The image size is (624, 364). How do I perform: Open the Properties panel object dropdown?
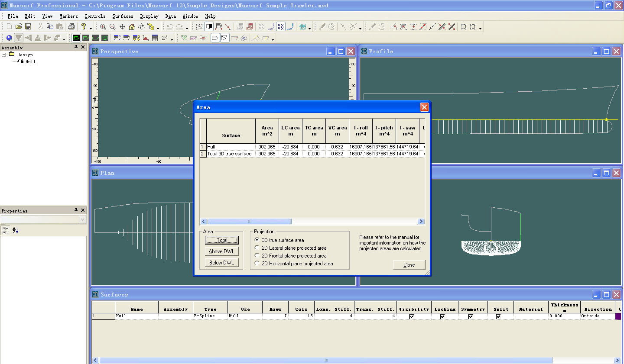(x=83, y=219)
